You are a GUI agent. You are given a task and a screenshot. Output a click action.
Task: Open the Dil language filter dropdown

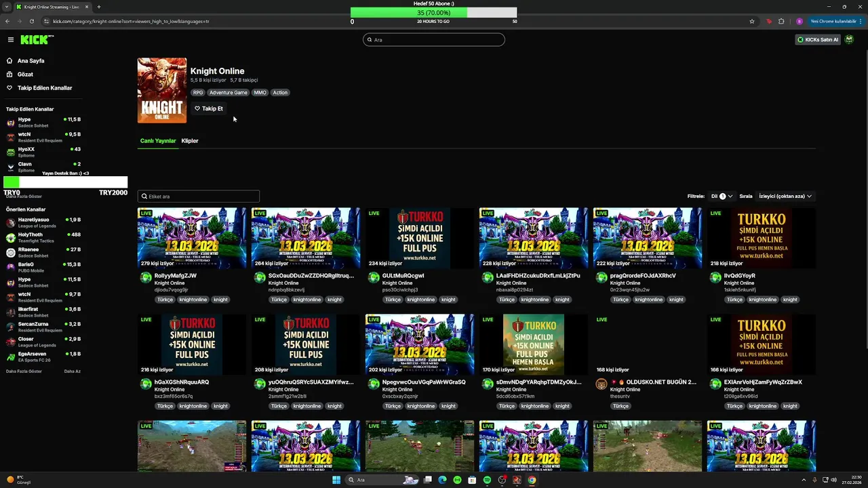(722, 197)
